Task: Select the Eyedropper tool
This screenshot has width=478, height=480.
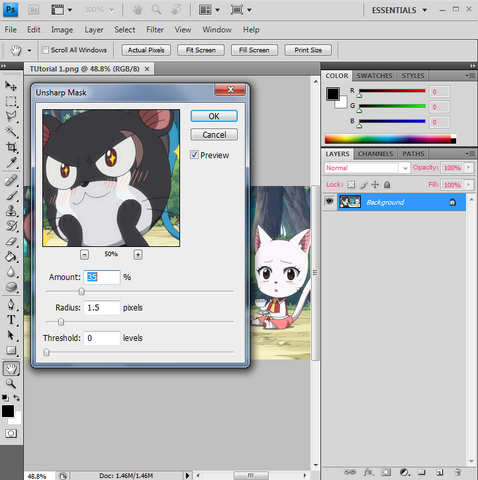Action: click(11, 162)
